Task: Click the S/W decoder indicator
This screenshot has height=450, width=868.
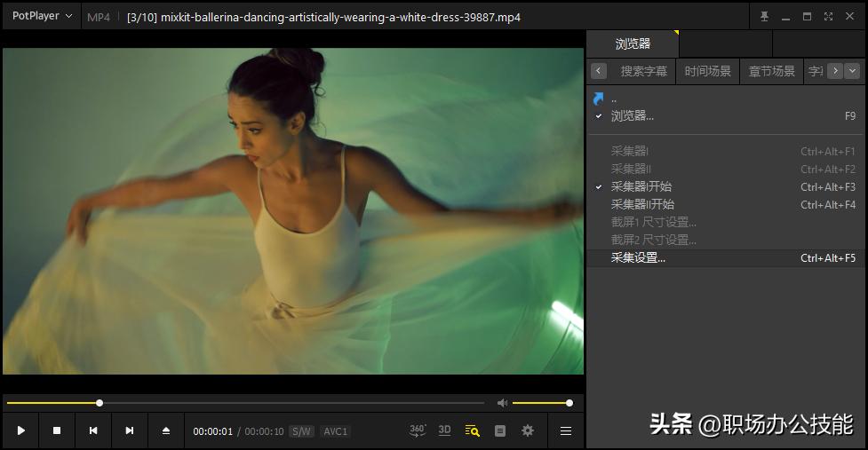Action: click(302, 431)
